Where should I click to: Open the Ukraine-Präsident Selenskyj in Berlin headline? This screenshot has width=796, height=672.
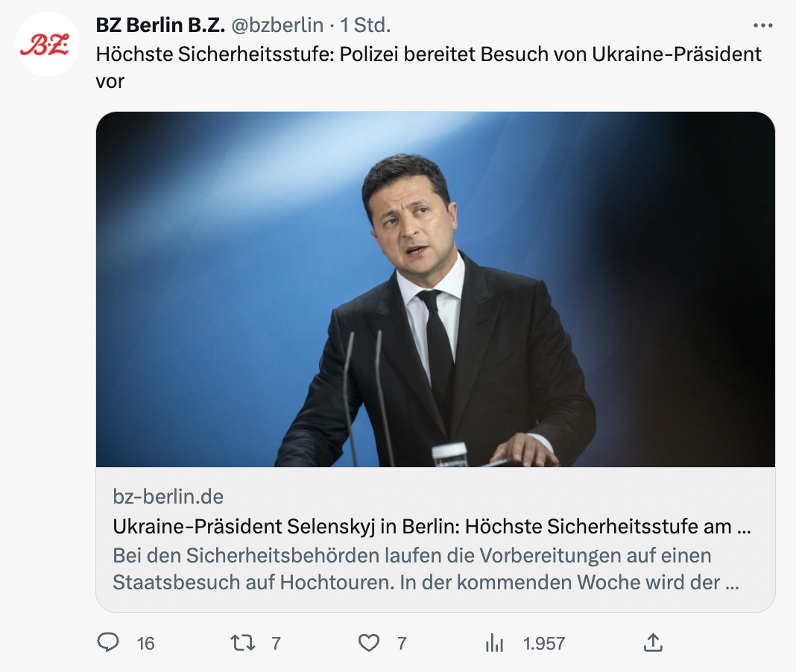(432, 527)
